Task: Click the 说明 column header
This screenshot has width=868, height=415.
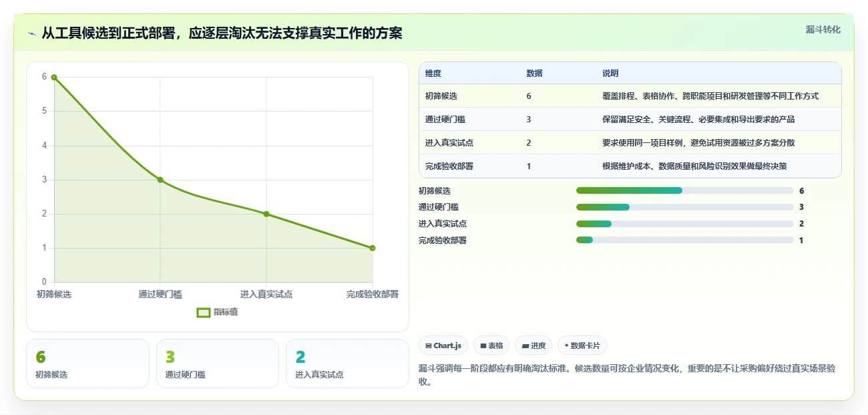Action: click(x=610, y=74)
